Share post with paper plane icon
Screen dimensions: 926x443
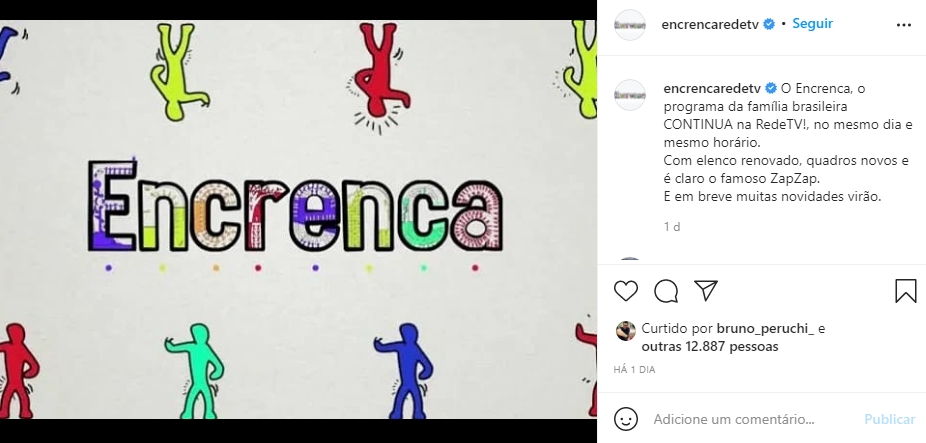click(x=706, y=291)
